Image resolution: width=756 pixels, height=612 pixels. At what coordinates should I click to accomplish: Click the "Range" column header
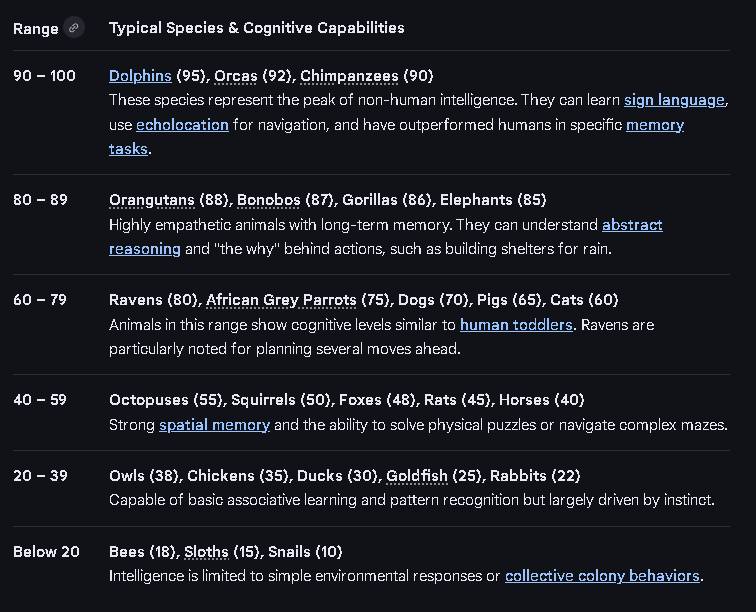[x=36, y=29]
